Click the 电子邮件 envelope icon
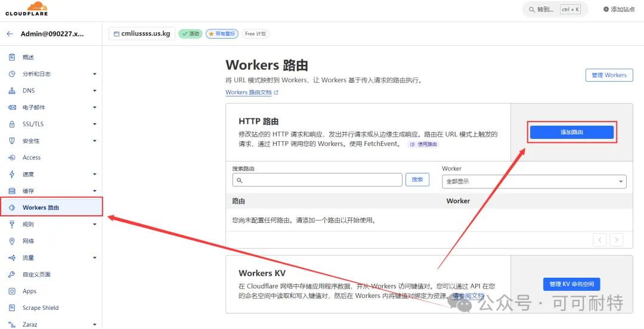The width and height of the screenshot is (644, 329). point(12,107)
